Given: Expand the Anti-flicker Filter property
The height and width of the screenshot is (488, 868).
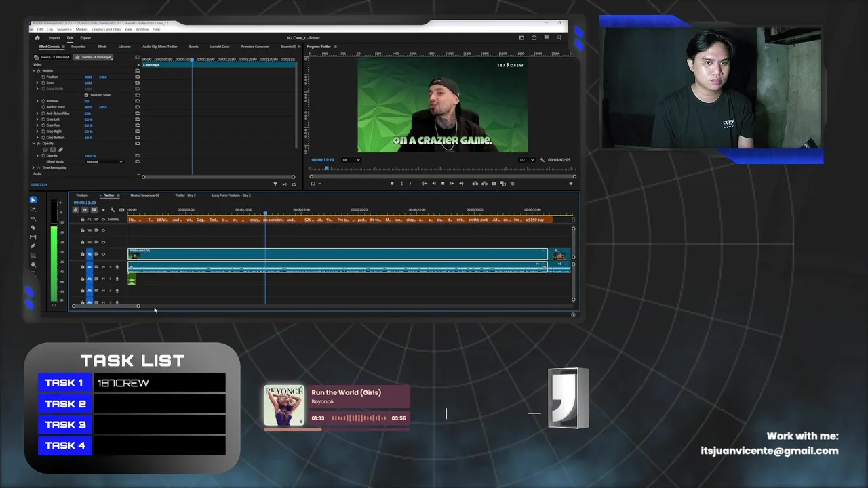Looking at the screenshot, I should [x=37, y=113].
